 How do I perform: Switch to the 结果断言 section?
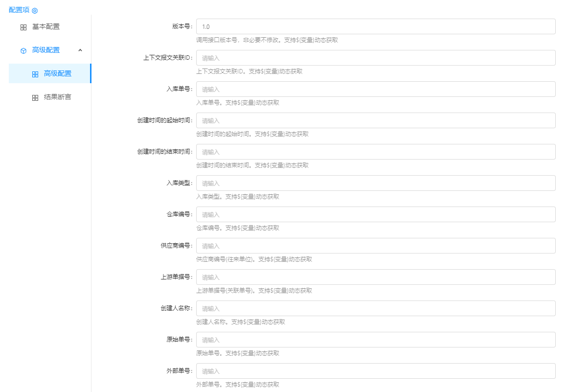tap(57, 97)
